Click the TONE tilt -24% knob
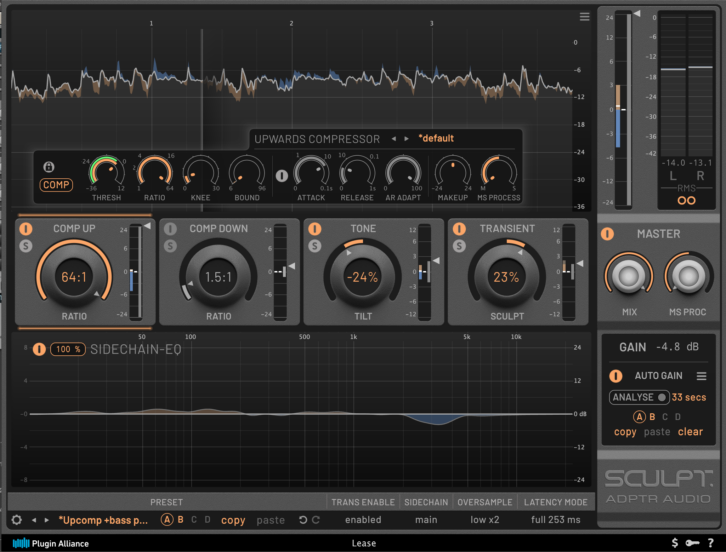Viewport: 726px width, 552px height. click(x=363, y=276)
